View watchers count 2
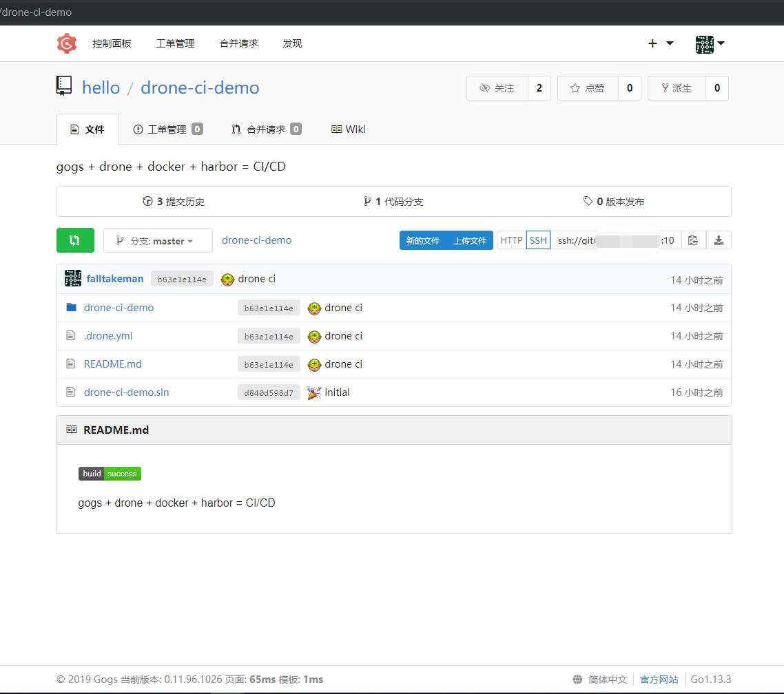This screenshot has width=784, height=694. point(539,88)
